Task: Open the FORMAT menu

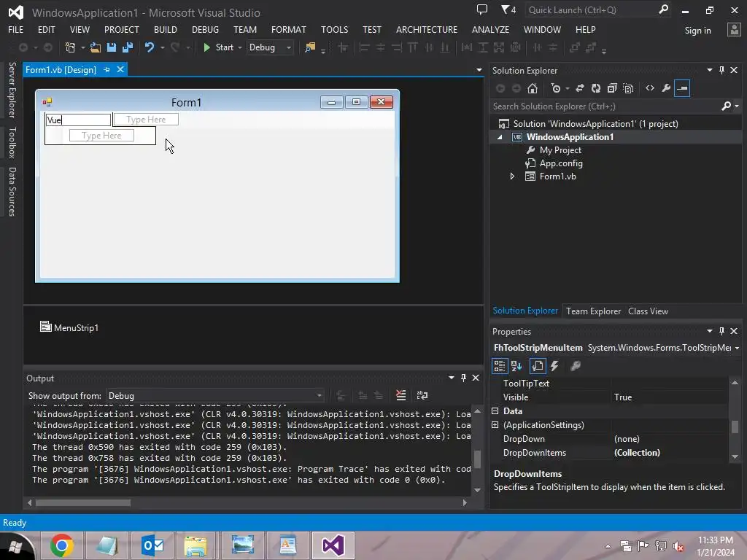Action: point(289,29)
